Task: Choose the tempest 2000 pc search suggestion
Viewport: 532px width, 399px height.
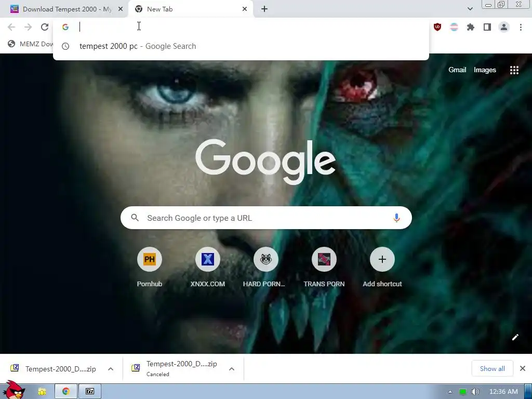Action: coord(241,46)
